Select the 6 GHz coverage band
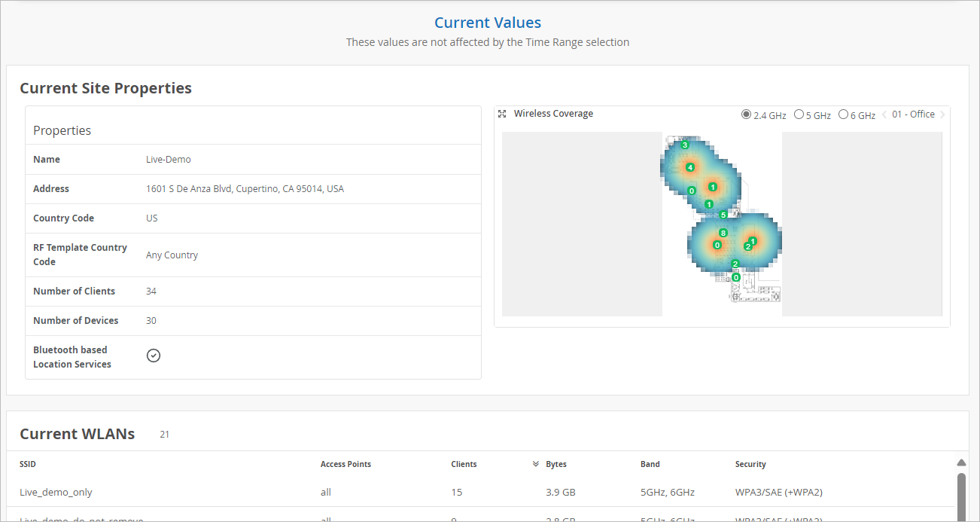 (x=843, y=115)
